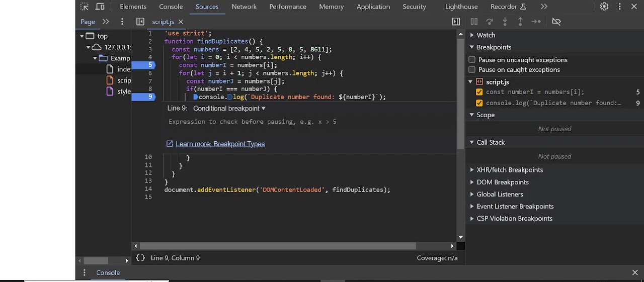Expand the XHR/fetch Breakpoints section
The image size is (644, 282).
(x=509, y=170)
